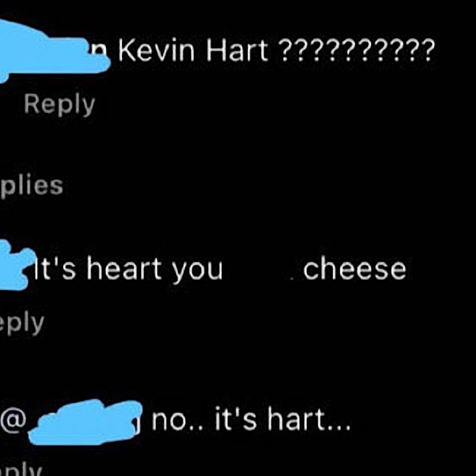Click the word "Hart" in the top comment

point(237,50)
